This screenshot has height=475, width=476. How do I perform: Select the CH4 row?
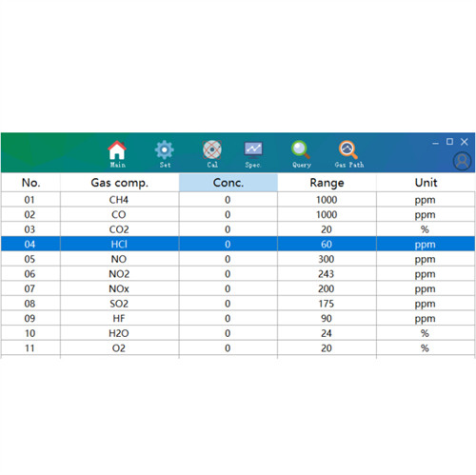(x=238, y=200)
